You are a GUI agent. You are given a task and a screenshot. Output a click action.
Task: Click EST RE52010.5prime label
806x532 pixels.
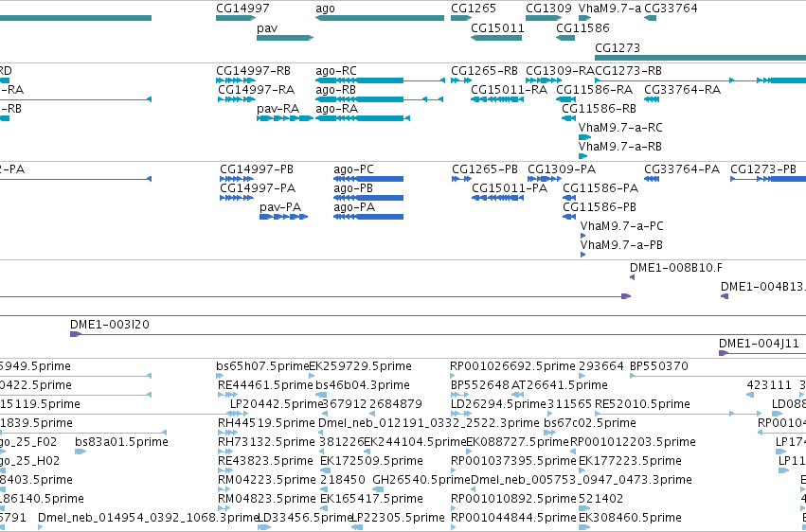642,404
